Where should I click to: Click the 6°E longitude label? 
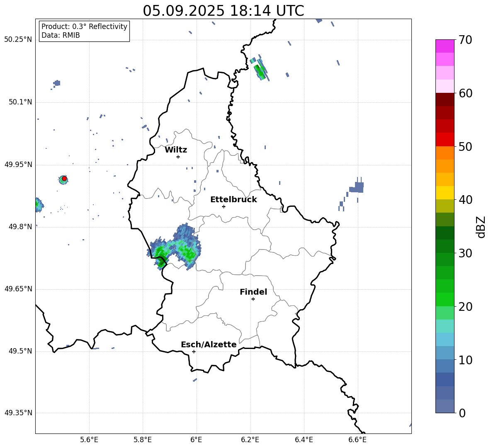click(196, 440)
